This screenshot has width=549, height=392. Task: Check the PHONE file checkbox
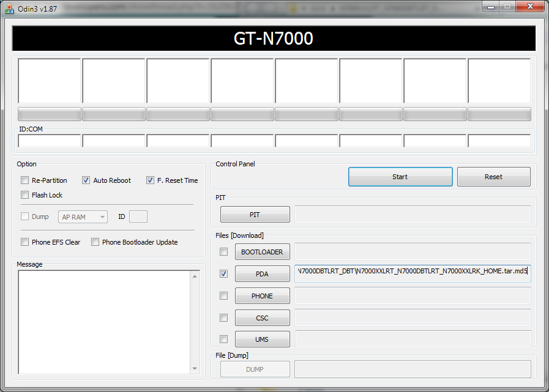[223, 296]
